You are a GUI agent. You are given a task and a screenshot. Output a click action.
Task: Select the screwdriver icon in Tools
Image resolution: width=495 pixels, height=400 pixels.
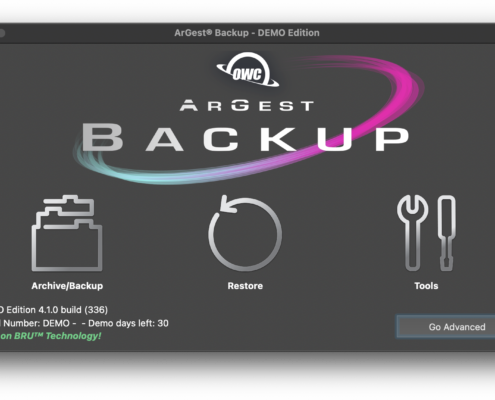tap(447, 233)
